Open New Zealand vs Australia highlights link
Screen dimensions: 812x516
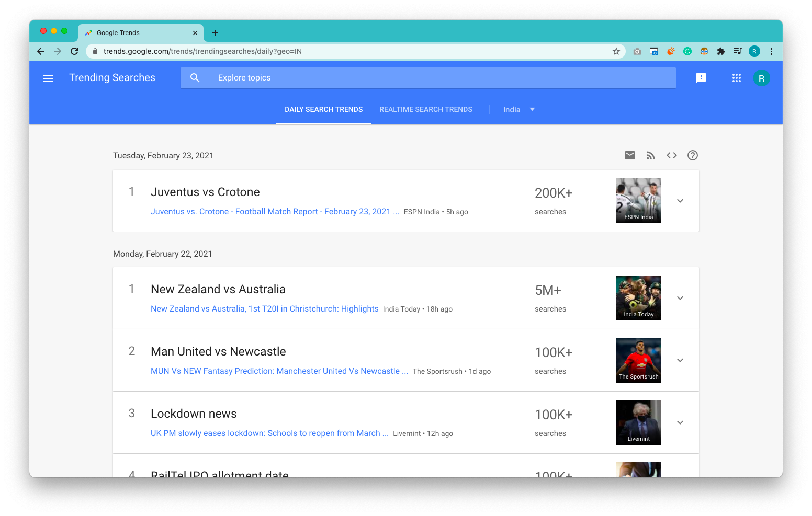tap(264, 309)
